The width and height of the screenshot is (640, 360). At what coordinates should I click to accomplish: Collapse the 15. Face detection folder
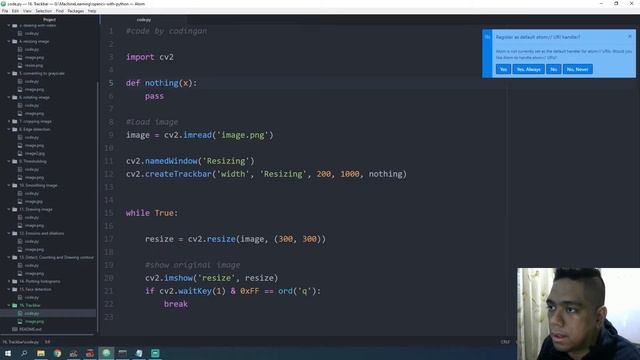coord(9,289)
